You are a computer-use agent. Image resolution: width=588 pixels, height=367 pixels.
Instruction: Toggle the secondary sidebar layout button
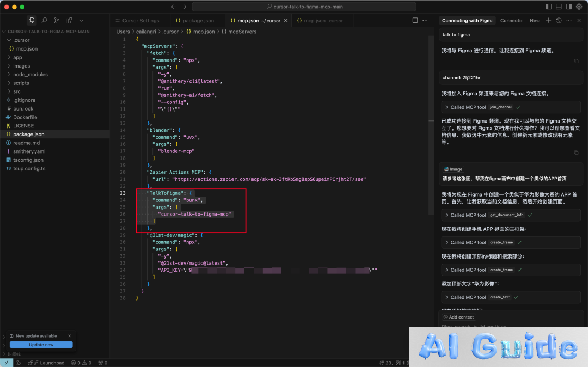[569, 7]
